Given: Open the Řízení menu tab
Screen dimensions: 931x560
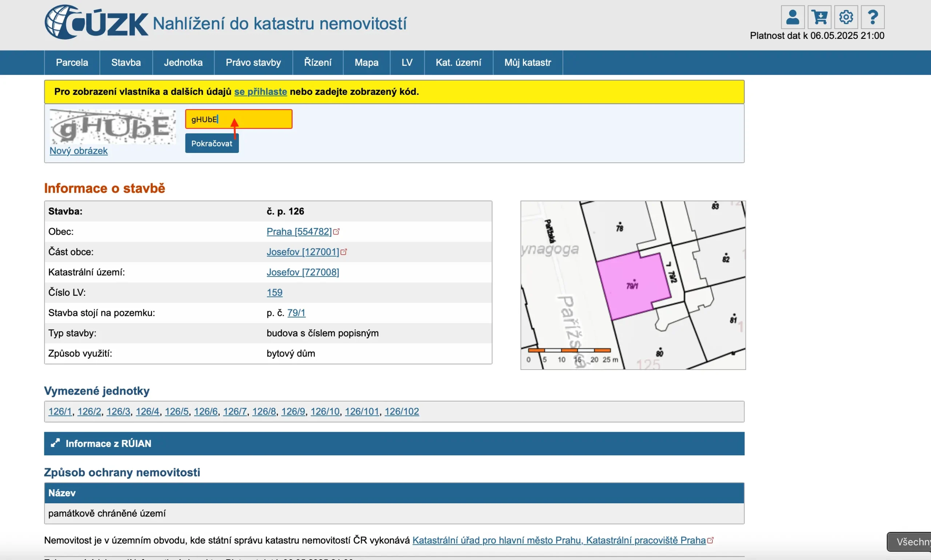Looking at the screenshot, I should point(317,63).
